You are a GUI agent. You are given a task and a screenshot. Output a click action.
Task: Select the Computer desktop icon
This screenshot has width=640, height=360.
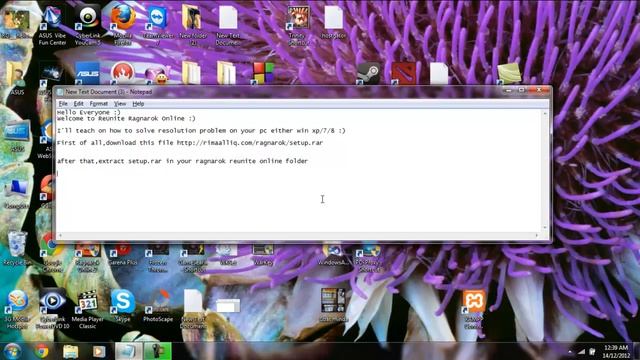point(16,193)
